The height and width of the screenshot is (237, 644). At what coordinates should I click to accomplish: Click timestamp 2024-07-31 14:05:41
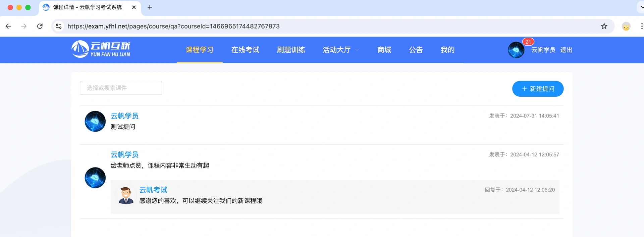coord(535,116)
